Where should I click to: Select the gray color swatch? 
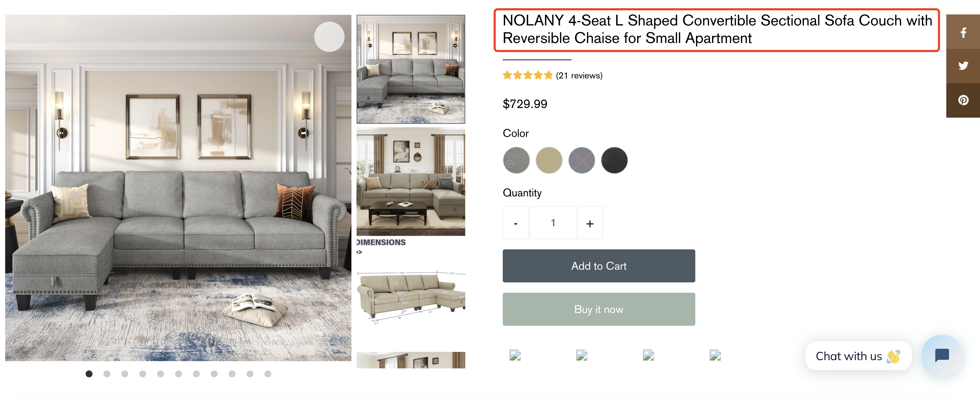(516, 160)
